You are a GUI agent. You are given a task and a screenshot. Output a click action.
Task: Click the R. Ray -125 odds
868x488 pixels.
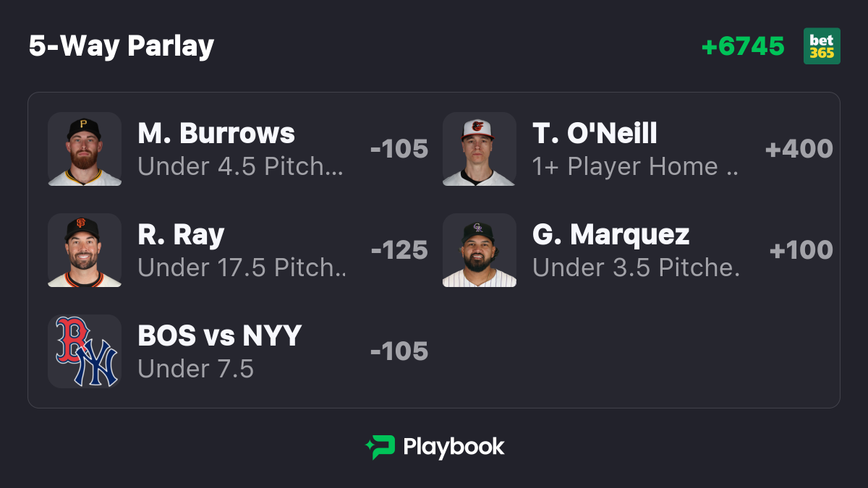click(x=399, y=250)
